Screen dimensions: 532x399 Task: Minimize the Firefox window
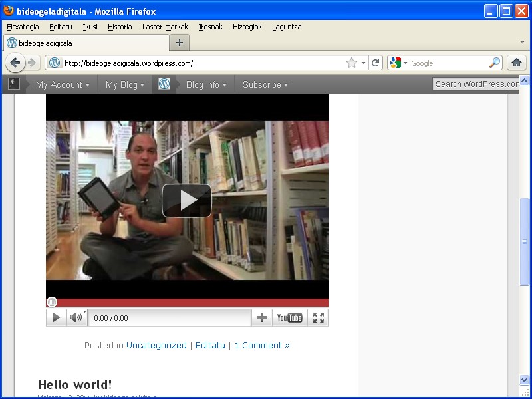tap(490, 11)
